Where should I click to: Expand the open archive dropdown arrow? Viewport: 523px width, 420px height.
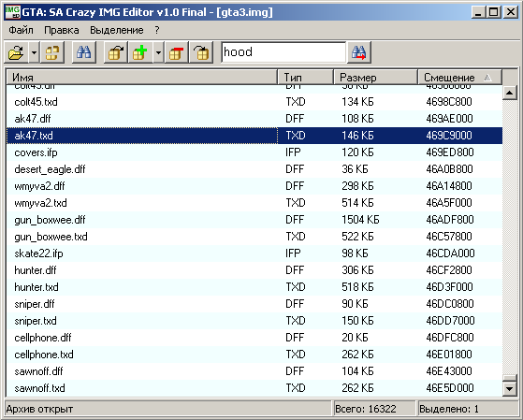coord(34,52)
